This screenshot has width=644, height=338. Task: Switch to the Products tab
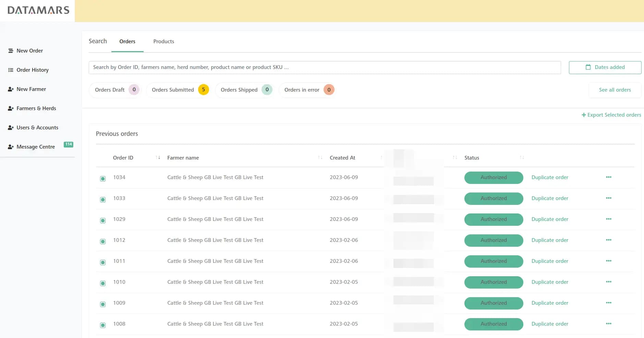point(163,41)
